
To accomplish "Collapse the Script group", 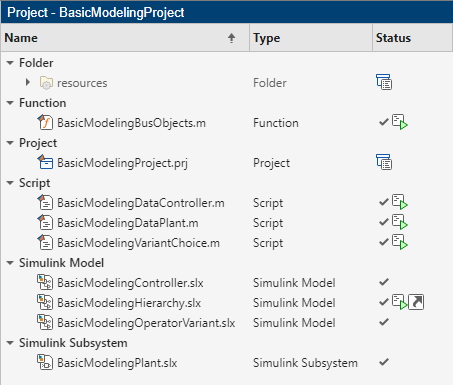I will point(10,183).
